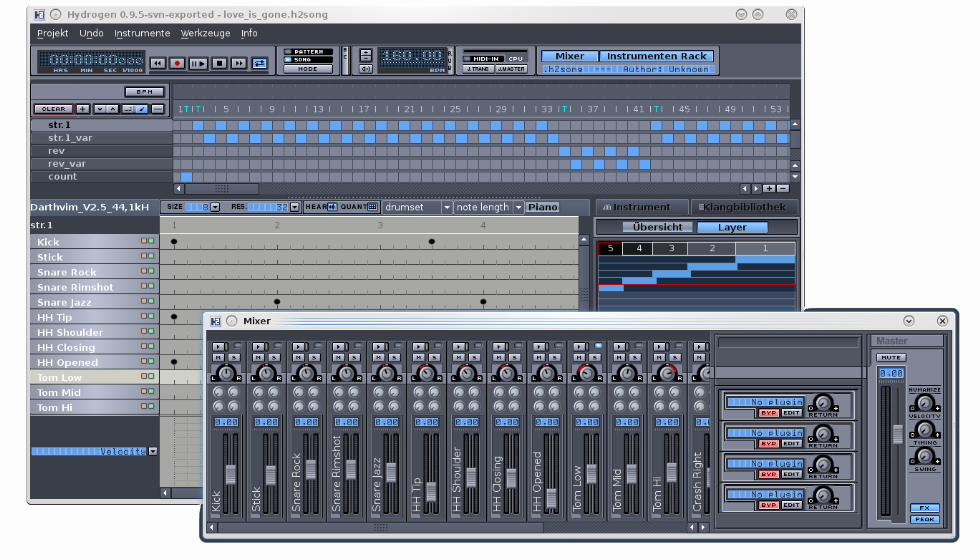Image resolution: width=980 pixels, height=560 pixels.
Task: Click the Piano button in pattern editor
Action: coord(542,207)
